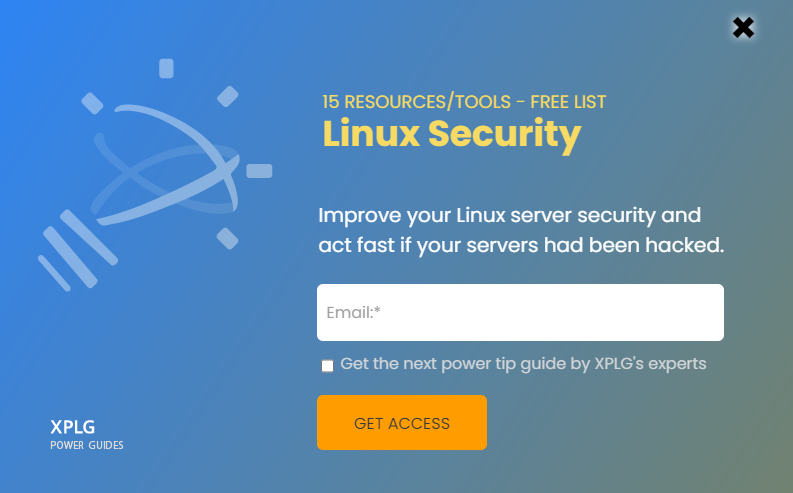Click the upper-left diamond ray of bulb
Image resolution: width=793 pixels, height=493 pixels.
pyautogui.click(x=92, y=103)
